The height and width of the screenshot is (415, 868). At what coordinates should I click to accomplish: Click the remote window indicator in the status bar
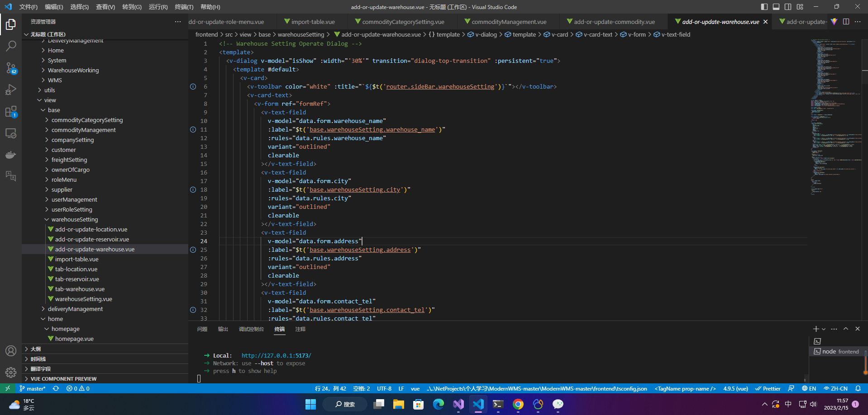pos(8,388)
